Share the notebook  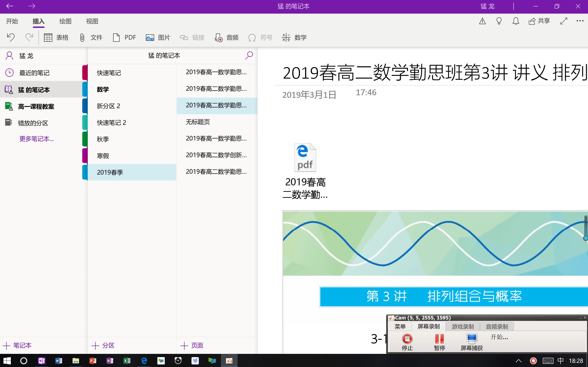(x=539, y=21)
